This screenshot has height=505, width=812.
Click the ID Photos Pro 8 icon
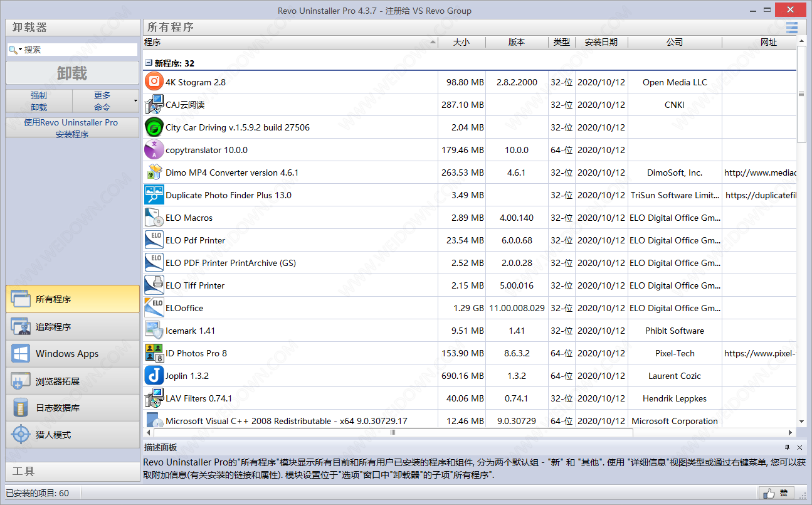click(x=154, y=353)
